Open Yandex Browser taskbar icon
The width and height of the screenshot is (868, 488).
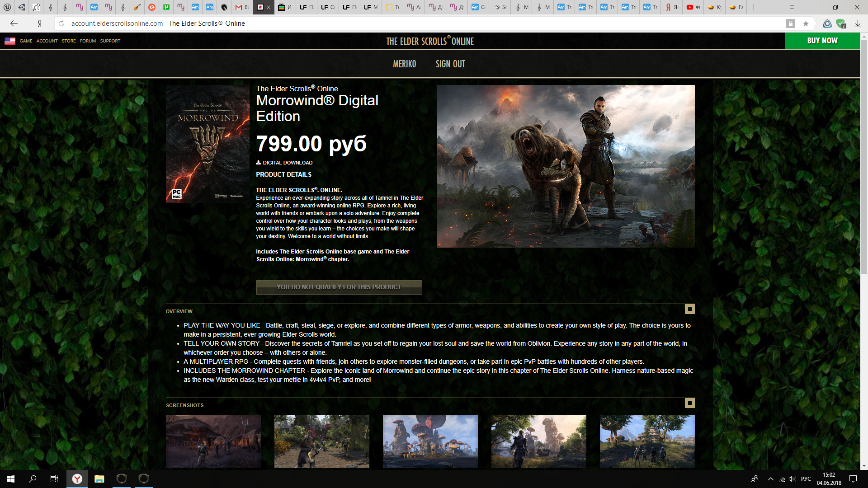(x=77, y=479)
